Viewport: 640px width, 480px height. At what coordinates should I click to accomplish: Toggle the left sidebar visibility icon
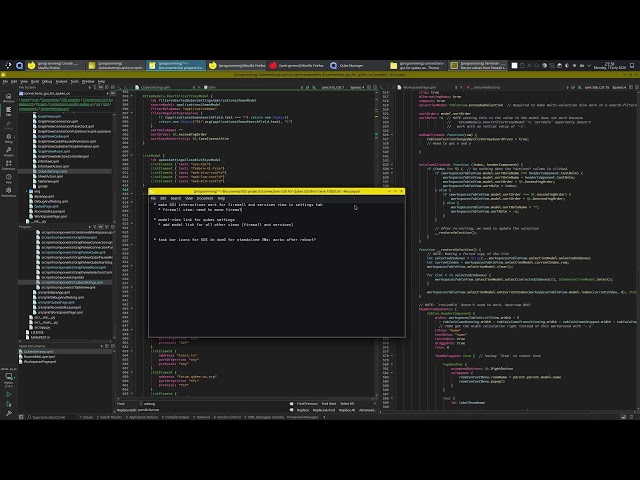[21, 417]
